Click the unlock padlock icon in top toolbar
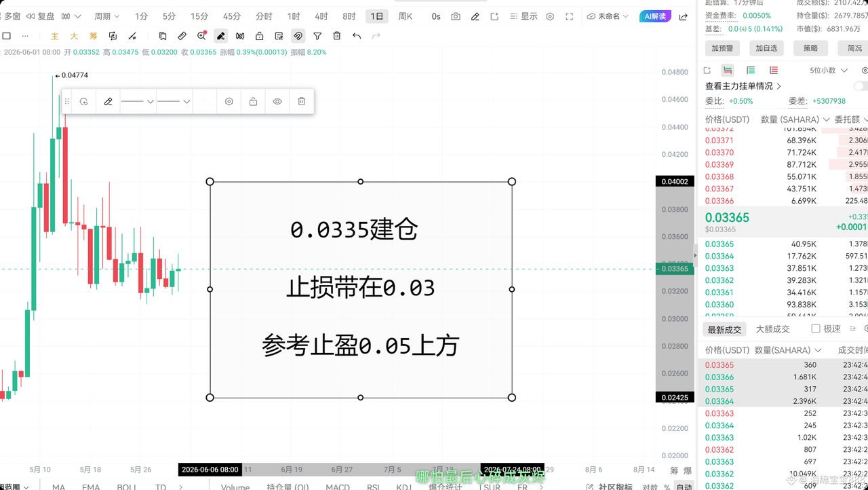The width and height of the screenshot is (868, 490). click(259, 36)
